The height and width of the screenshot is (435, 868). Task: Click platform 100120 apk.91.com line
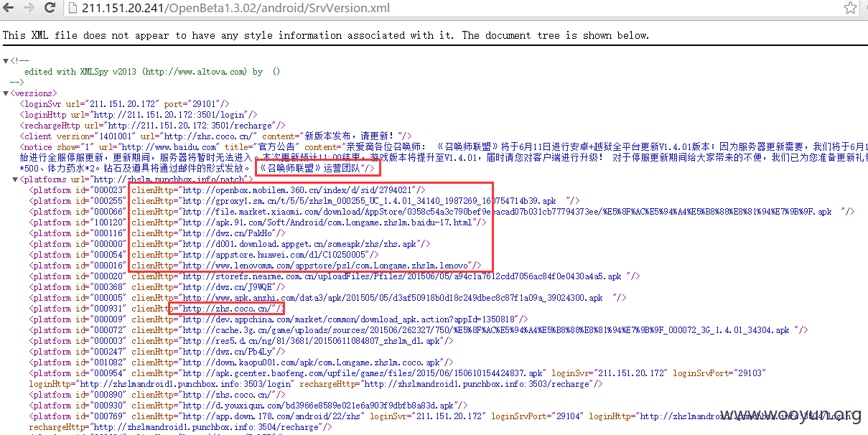[258, 223]
